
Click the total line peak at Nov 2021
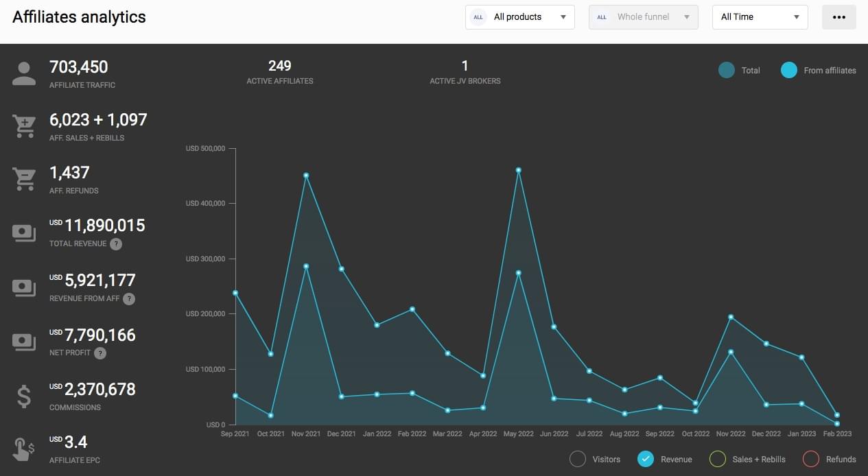306,175
